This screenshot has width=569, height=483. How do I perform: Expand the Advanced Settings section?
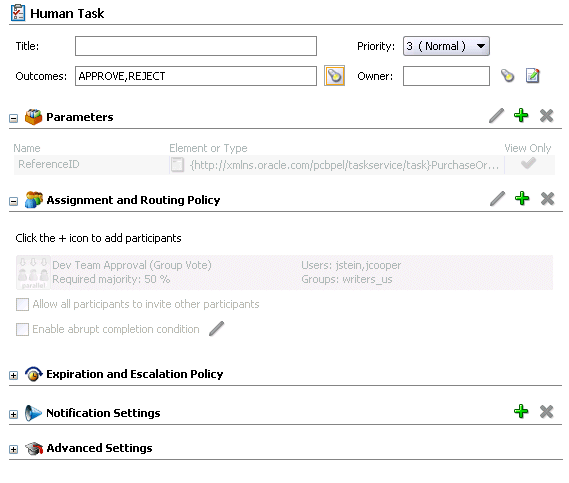13,449
